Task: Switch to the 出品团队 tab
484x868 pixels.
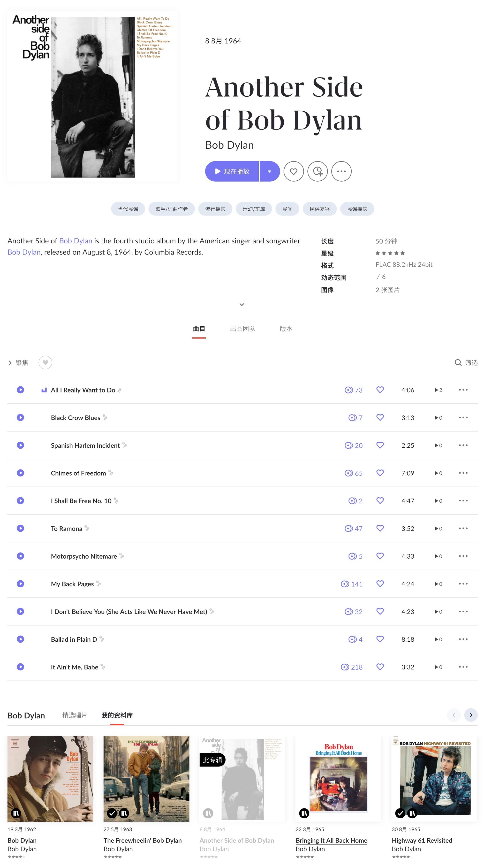Action: pos(242,329)
